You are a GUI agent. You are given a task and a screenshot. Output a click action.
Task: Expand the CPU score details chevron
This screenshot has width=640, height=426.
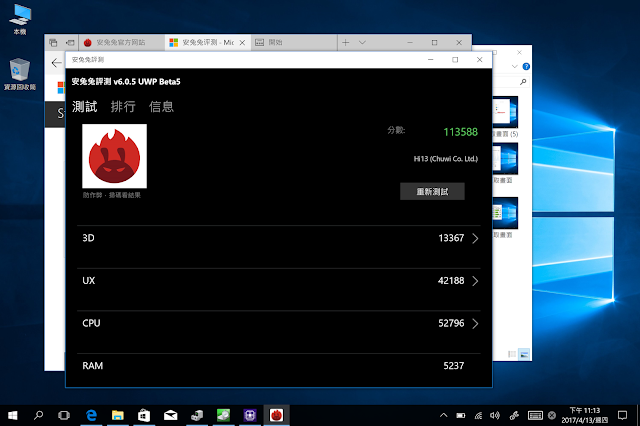click(475, 324)
